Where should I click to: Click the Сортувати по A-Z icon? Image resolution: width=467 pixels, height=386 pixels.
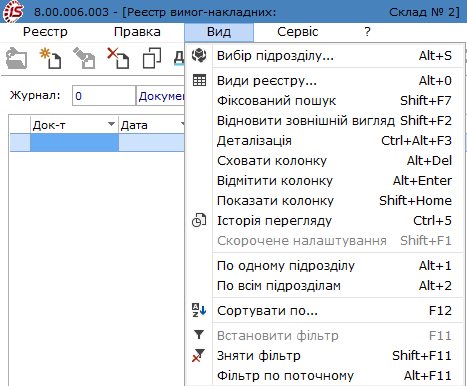(199, 310)
